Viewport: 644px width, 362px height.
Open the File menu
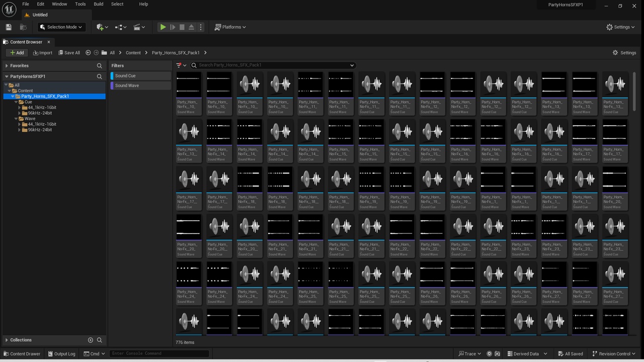pyautogui.click(x=25, y=4)
